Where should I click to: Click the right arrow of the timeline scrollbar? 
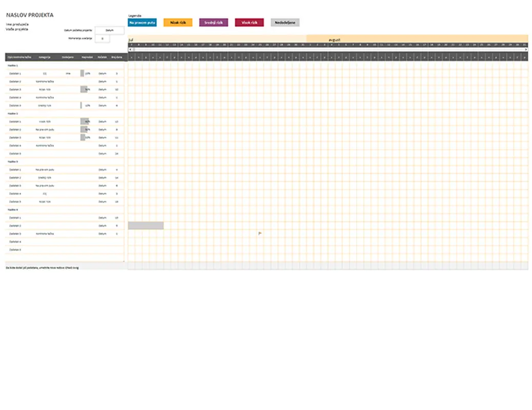coord(526,49)
